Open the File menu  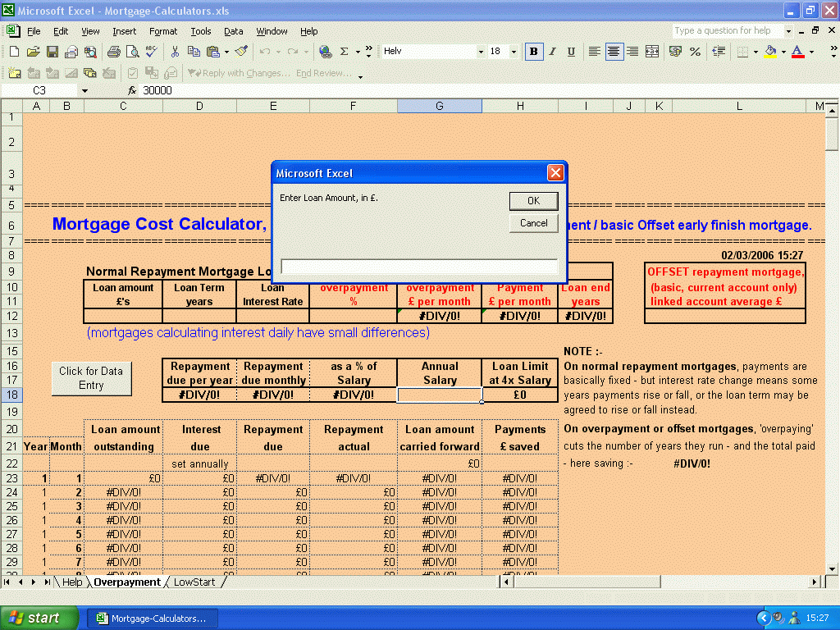(x=34, y=31)
